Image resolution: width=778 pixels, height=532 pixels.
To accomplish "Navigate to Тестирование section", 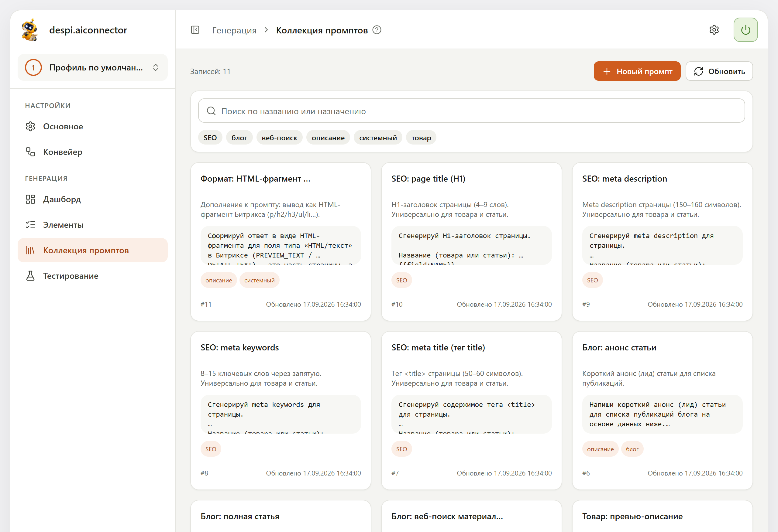I will click(x=93, y=276).
